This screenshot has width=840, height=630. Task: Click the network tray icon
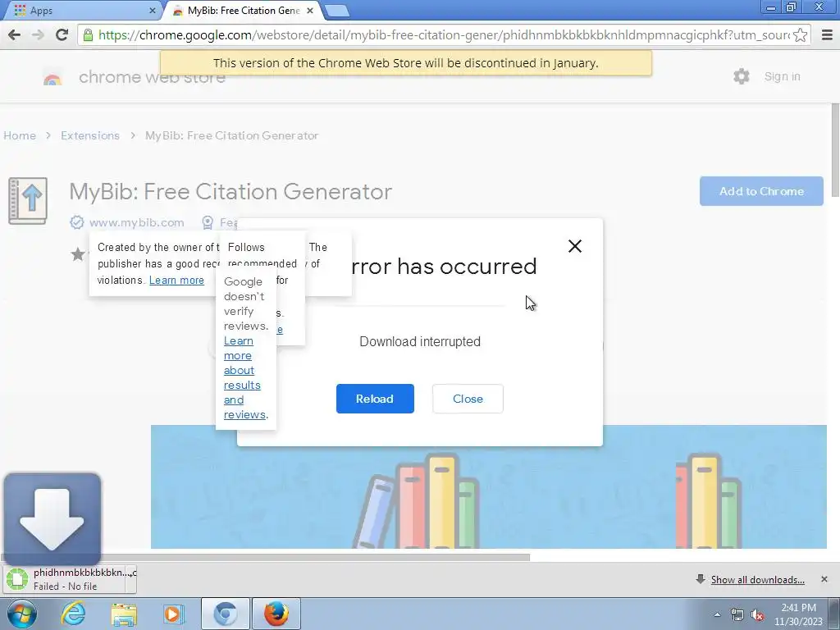click(737, 615)
